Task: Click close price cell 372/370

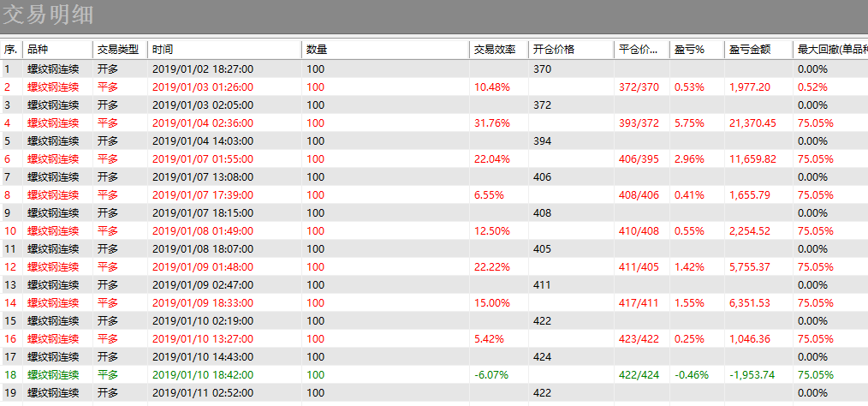Action: (x=639, y=87)
